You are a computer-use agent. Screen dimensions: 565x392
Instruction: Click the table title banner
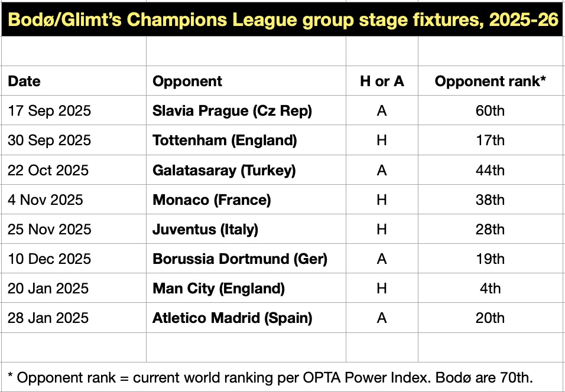(x=282, y=19)
